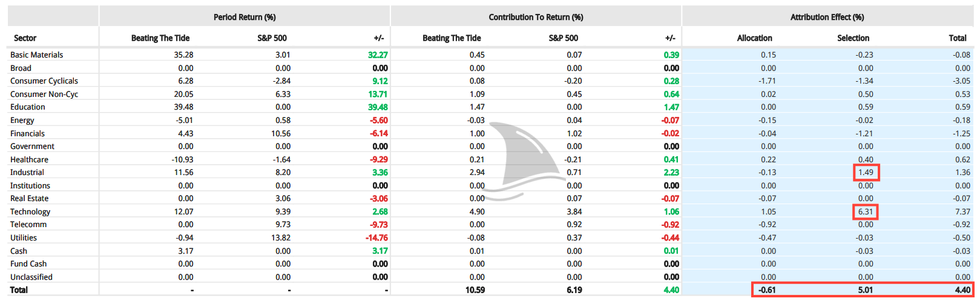The width and height of the screenshot is (980, 301).
Task: Select the Healthcare sector row label
Action: tap(29, 160)
